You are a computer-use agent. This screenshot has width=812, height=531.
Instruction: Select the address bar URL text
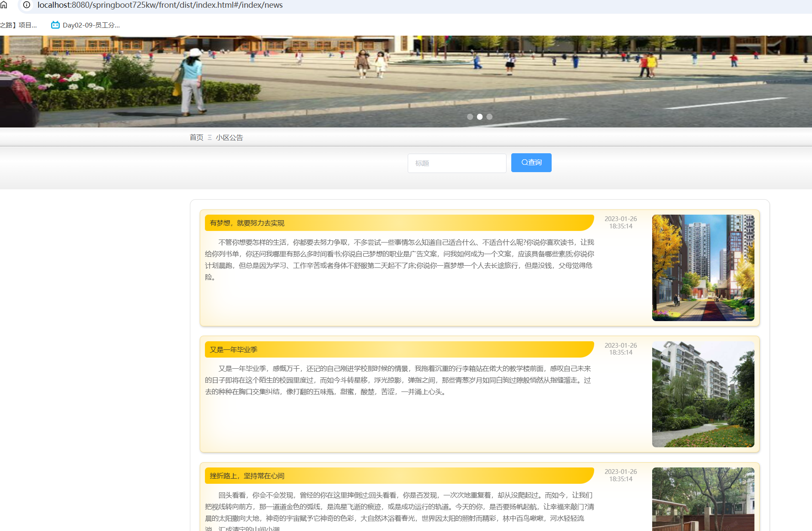(160, 5)
